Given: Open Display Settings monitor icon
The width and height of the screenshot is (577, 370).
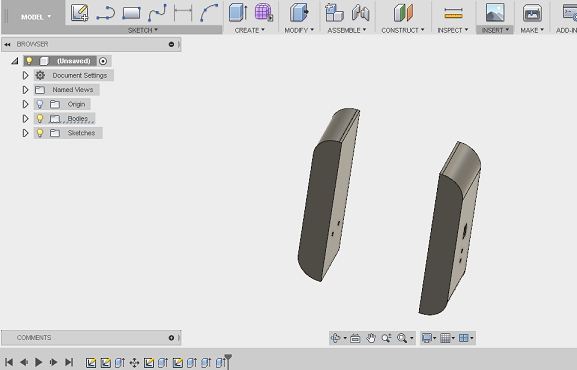Looking at the screenshot, I should pyautogui.click(x=427, y=338).
